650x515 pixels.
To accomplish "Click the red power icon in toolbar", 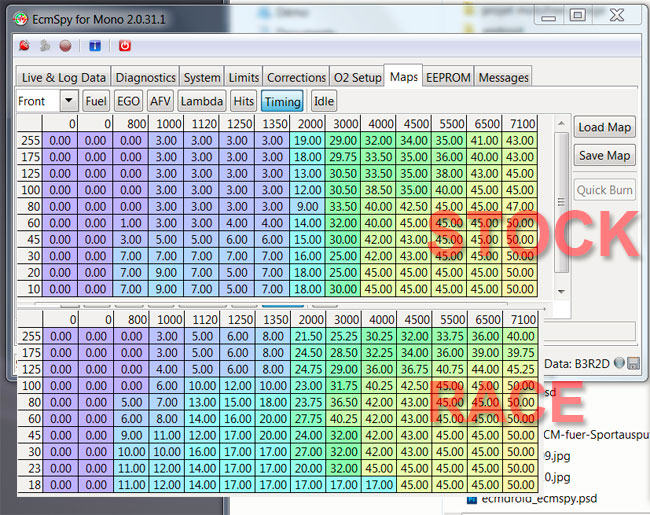I will click(x=125, y=46).
